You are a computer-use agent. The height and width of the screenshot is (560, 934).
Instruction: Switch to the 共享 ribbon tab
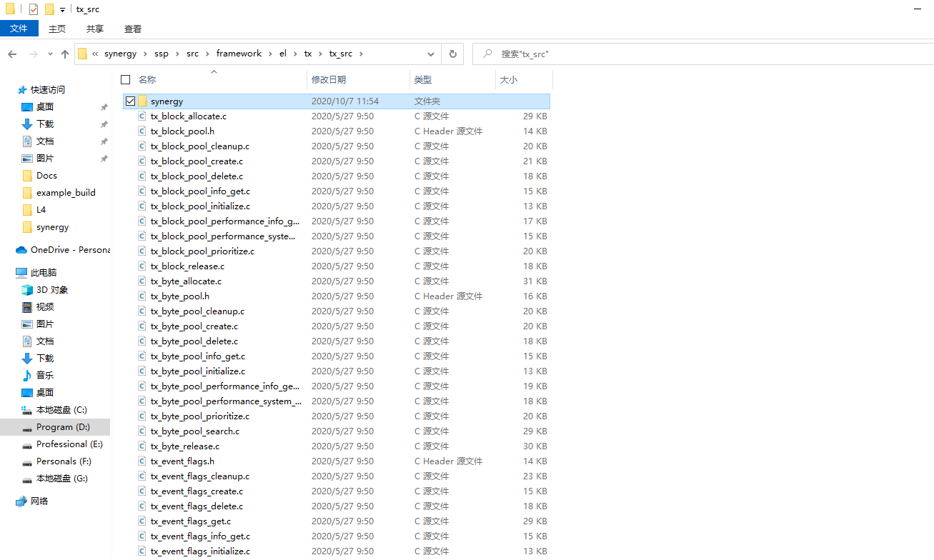coord(95,29)
